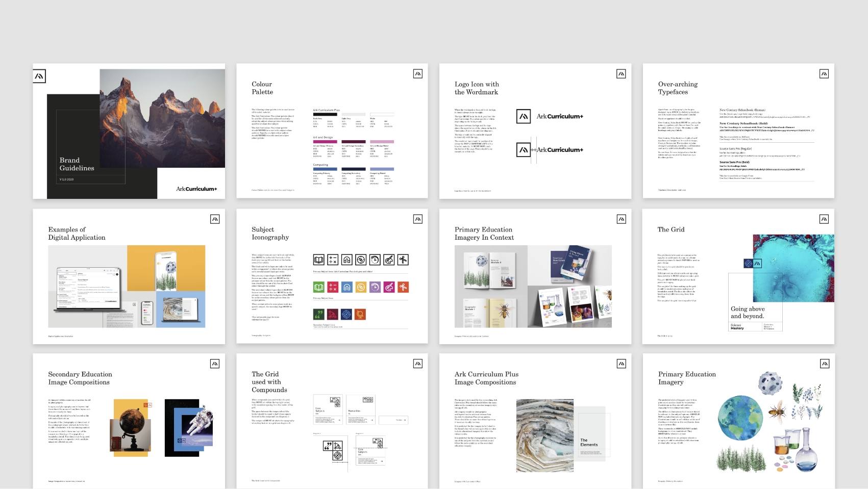The width and height of the screenshot is (868, 489).
Task: Click the logo icon beside the first Ark Curriculum+ wordmark
Action: pos(524,116)
